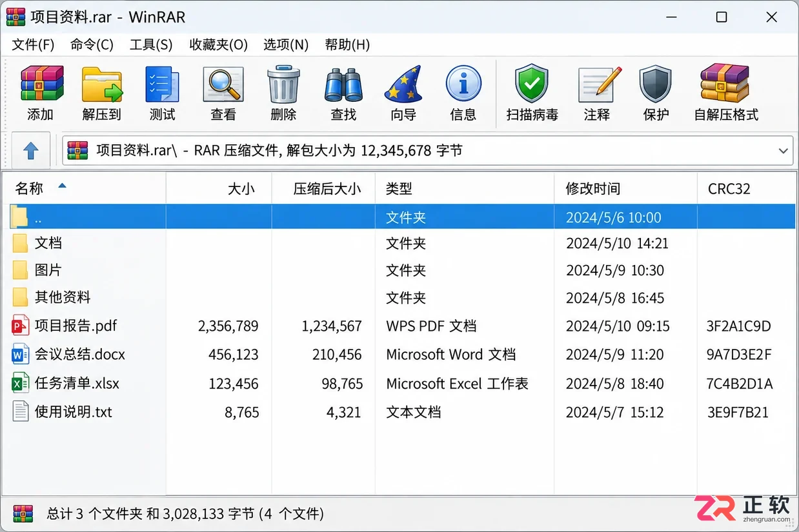Start 扫描病毒 virus scan icon

tap(532, 84)
